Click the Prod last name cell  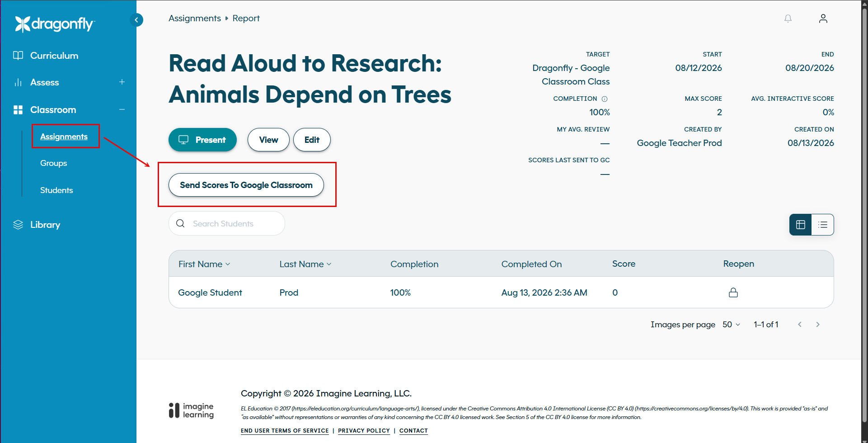point(289,292)
